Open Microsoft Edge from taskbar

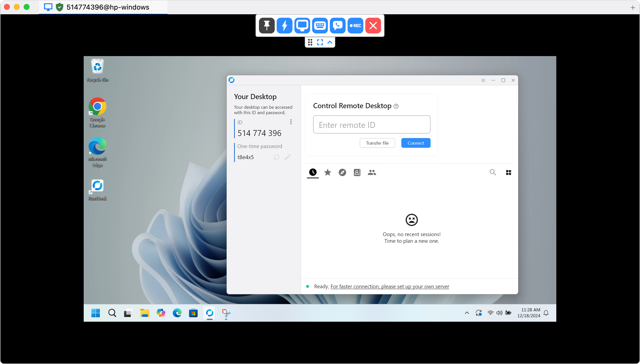click(177, 313)
